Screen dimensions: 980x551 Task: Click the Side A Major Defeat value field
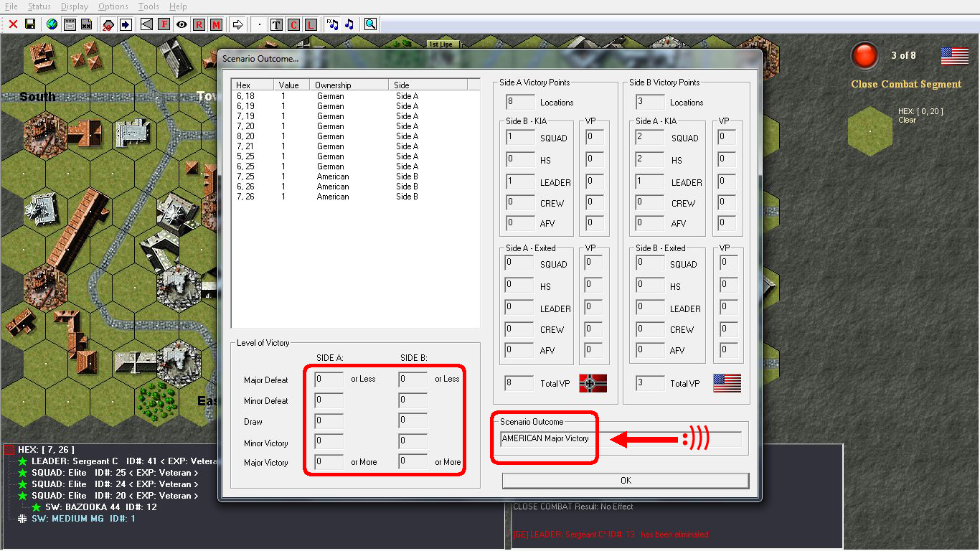[329, 379]
